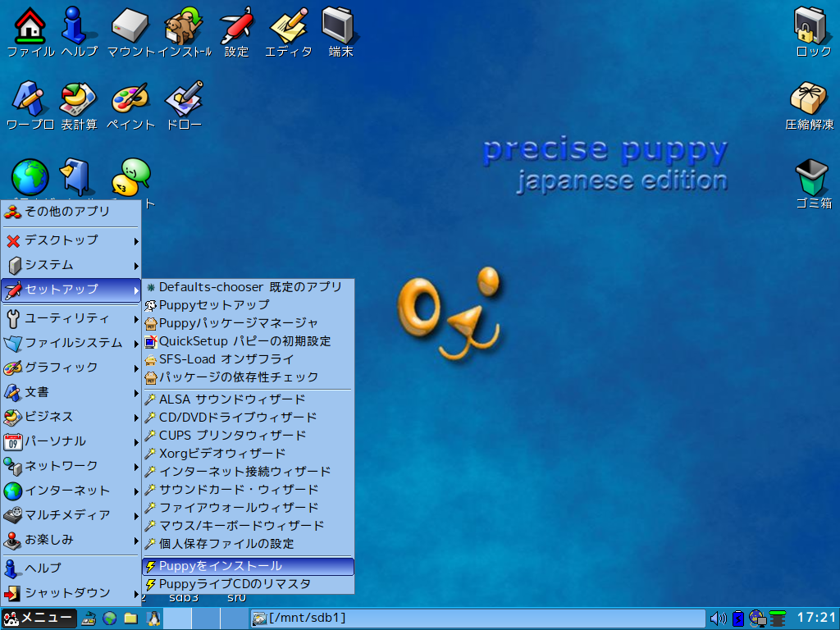
Task: Click the メニュー start button
Action: (39, 619)
